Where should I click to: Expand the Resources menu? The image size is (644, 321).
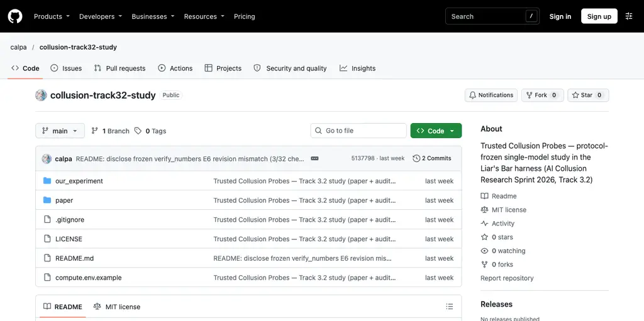pos(204,16)
